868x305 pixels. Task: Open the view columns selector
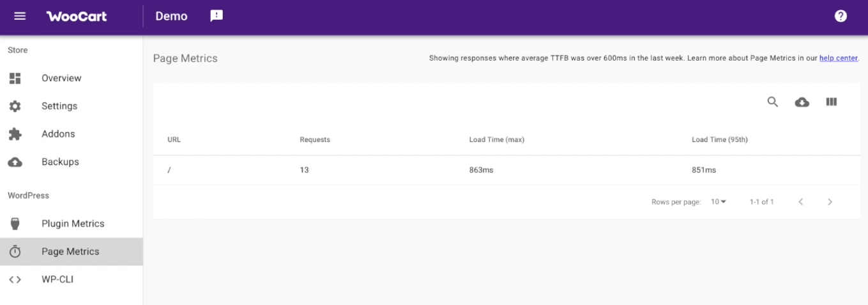pos(832,102)
